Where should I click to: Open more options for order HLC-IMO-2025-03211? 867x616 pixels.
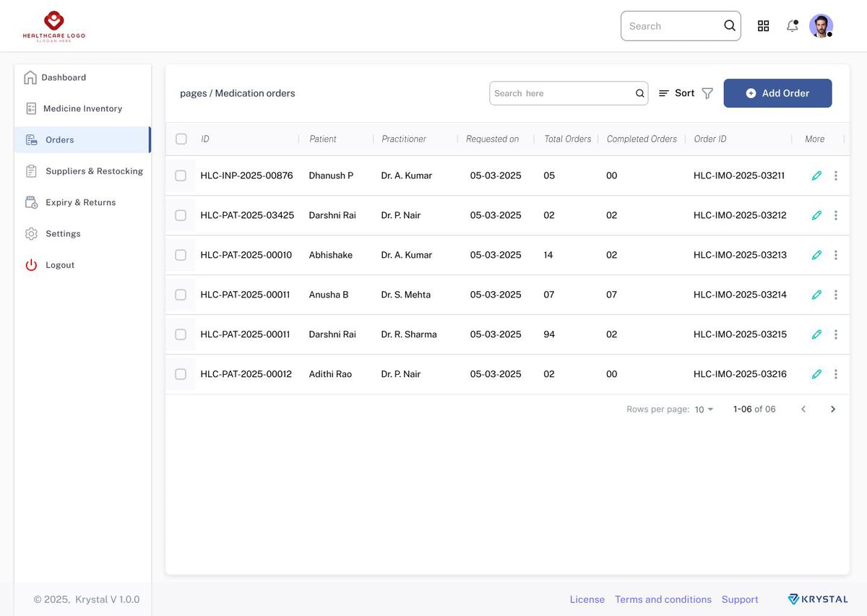click(836, 175)
